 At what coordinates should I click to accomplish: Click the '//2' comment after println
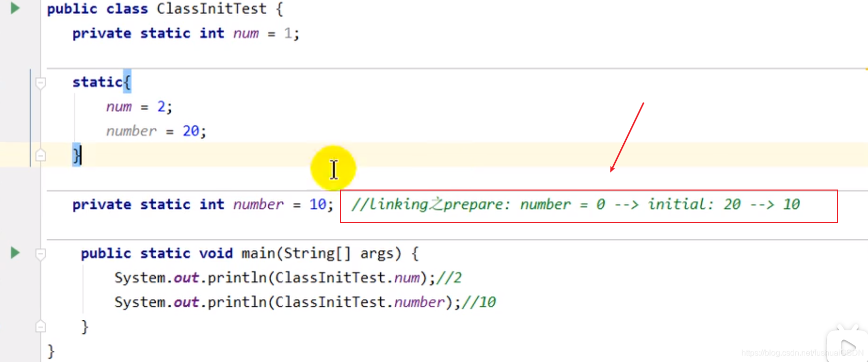point(449,278)
